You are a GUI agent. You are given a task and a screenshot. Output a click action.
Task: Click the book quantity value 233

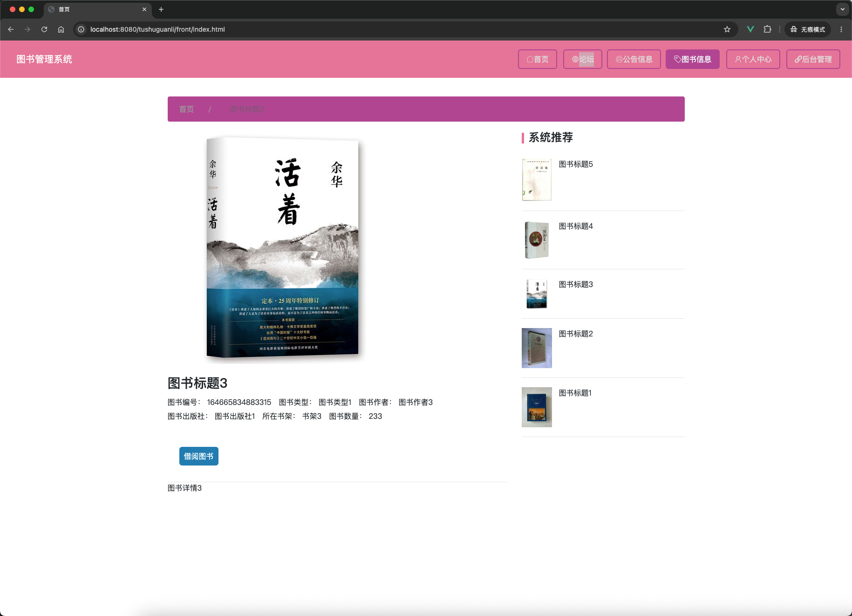[x=375, y=416]
